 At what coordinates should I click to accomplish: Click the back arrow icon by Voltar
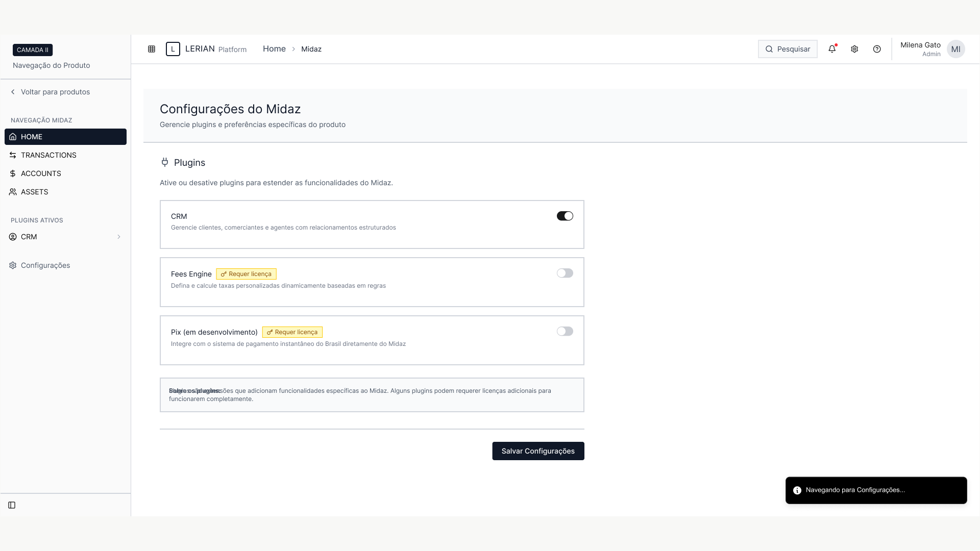coord(13,92)
